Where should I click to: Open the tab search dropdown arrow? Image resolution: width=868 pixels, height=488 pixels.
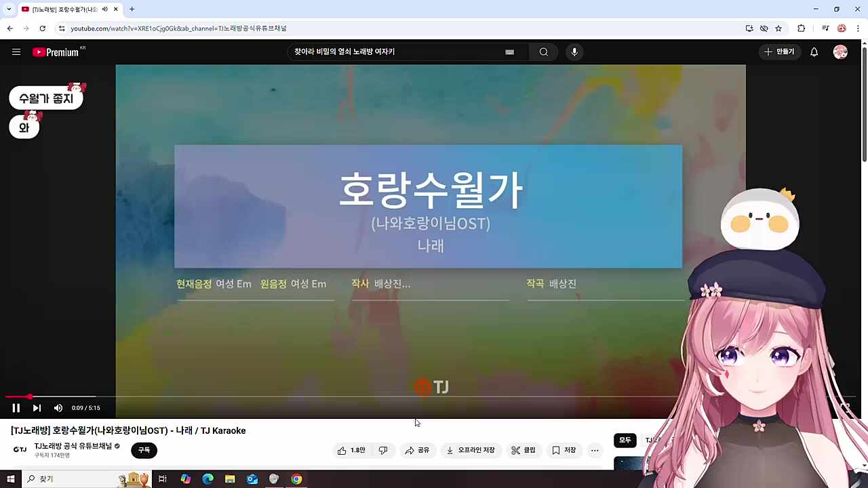coord(9,9)
